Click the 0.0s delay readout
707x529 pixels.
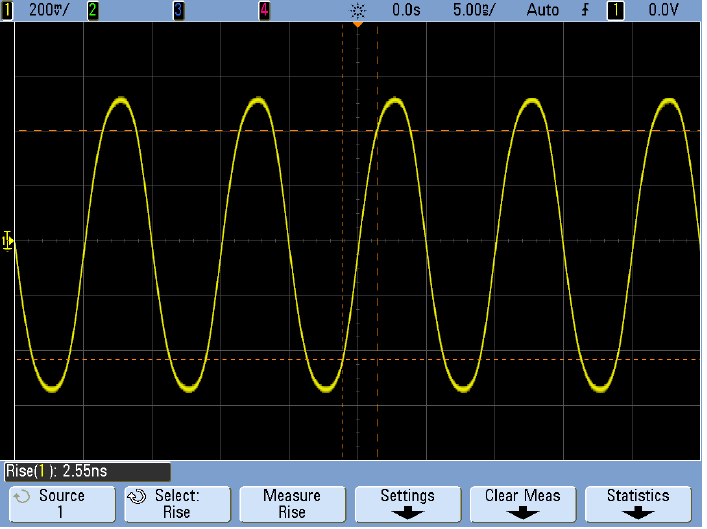click(406, 10)
